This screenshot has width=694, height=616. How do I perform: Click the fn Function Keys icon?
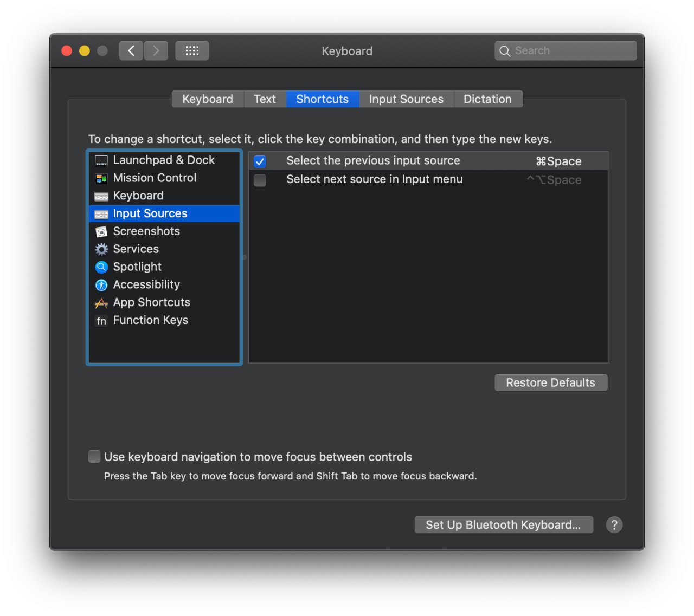click(101, 321)
